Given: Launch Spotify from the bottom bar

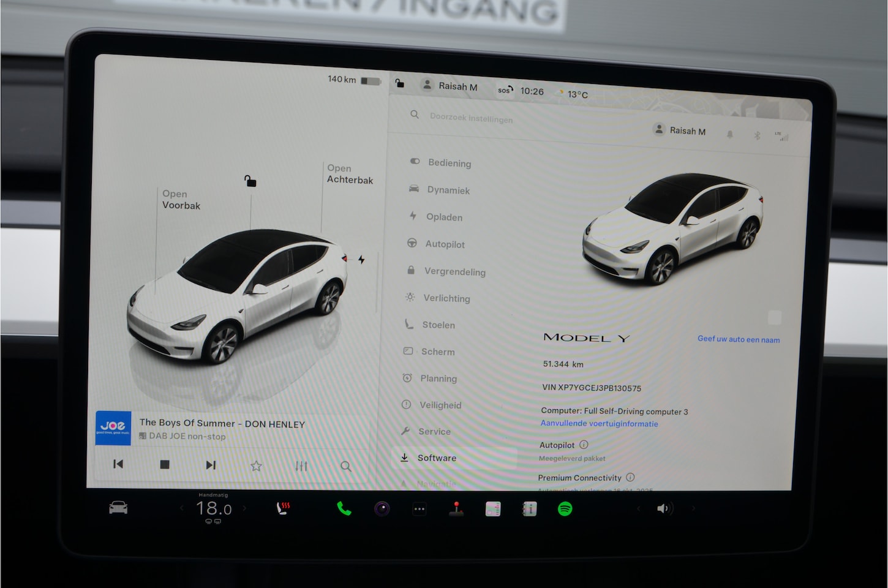Looking at the screenshot, I should [x=565, y=508].
